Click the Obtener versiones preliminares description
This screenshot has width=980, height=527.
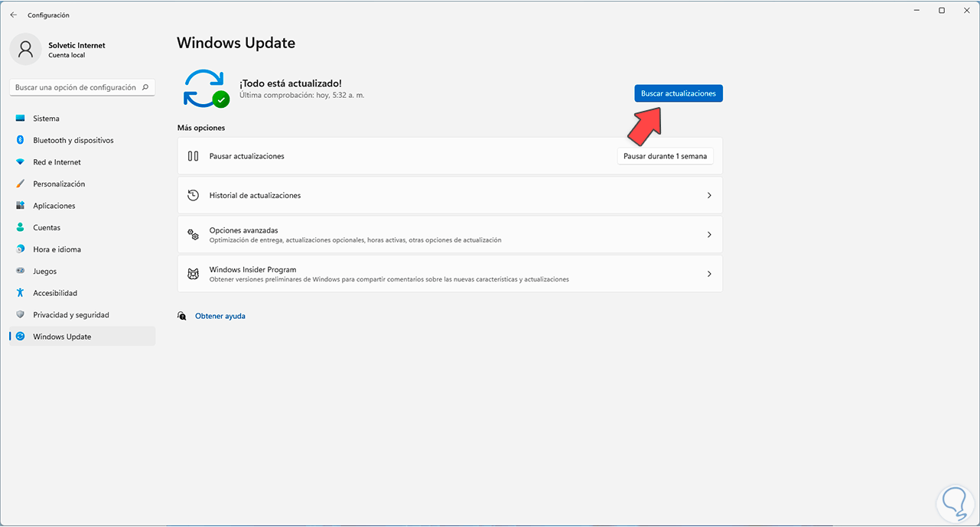point(389,279)
